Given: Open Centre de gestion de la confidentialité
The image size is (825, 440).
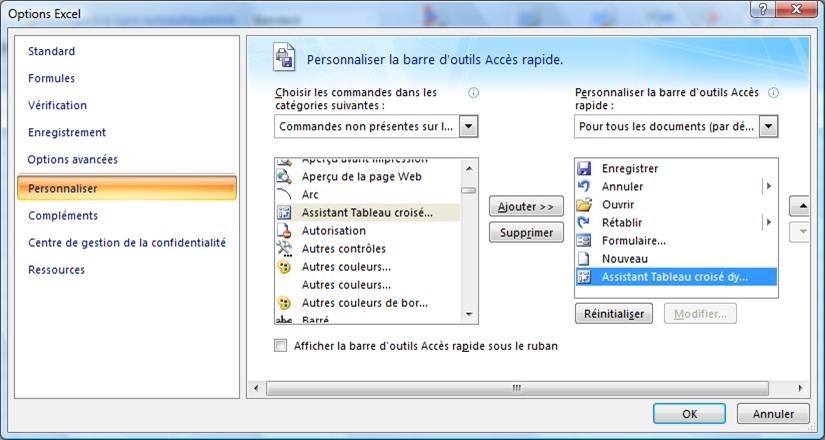Looking at the screenshot, I should coord(127,243).
